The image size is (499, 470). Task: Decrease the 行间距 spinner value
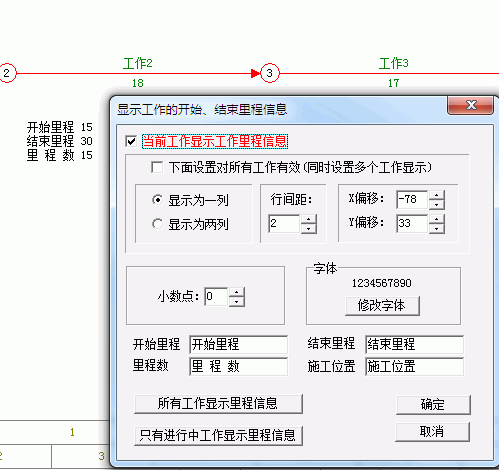[309, 228]
